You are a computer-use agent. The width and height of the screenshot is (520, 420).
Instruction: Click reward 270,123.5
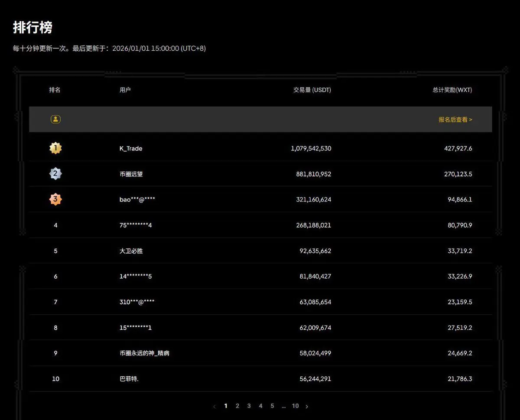click(x=458, y=174)
